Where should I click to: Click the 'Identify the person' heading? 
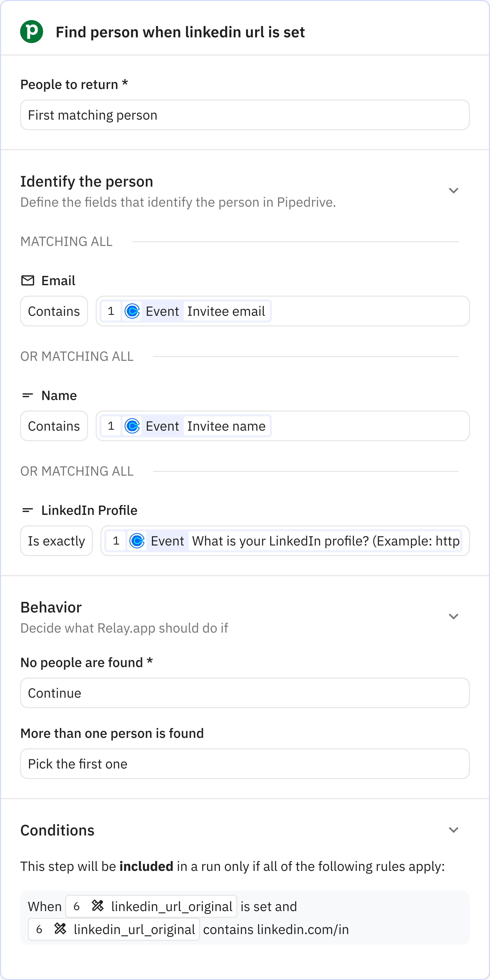tap(87, 181)
